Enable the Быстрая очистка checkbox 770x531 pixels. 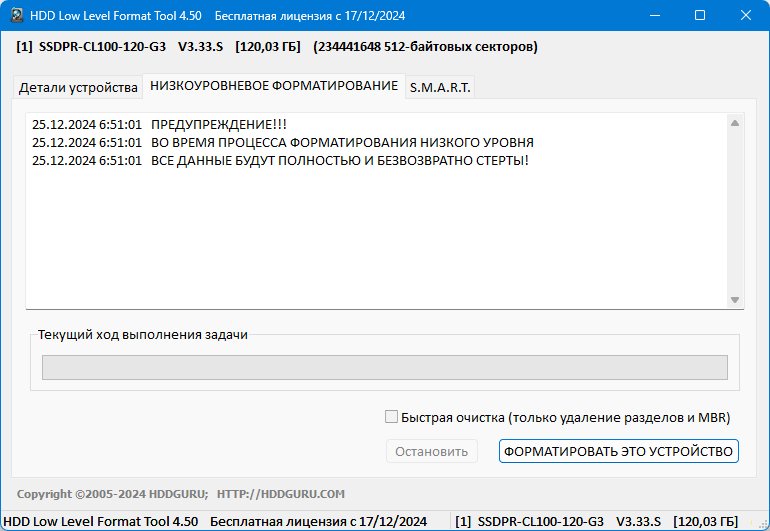[391, 417]
